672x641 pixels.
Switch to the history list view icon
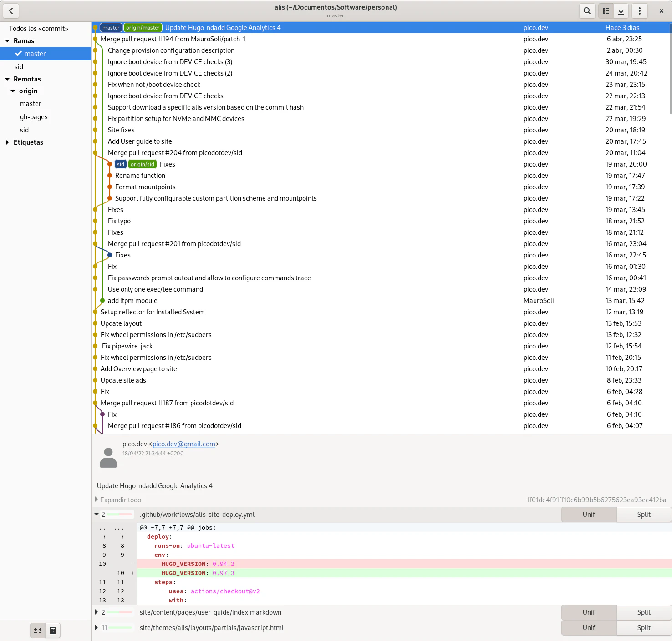(x=606, y=11)
